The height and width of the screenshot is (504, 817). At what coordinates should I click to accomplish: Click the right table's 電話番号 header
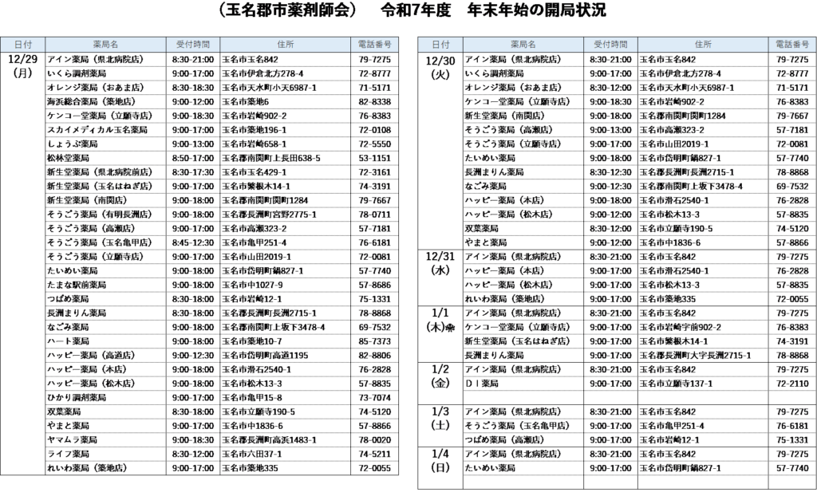[x=791, y=45]
